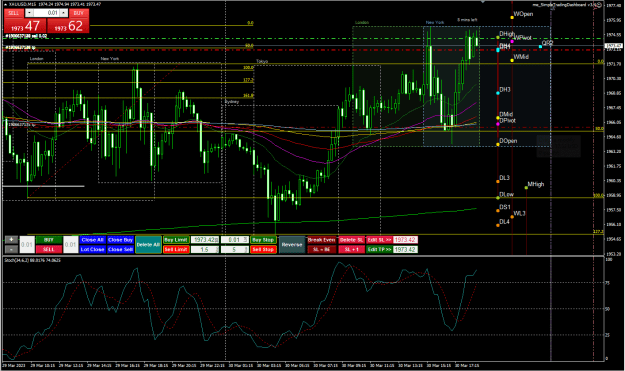This screenshot has height=371, width=625.
Task: Click the Delete SL button
Action: [x=351, y=240]
